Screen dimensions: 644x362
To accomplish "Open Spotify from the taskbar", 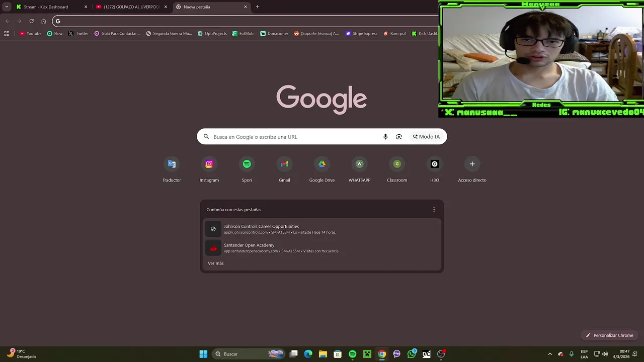I will (x=352, y=354).
